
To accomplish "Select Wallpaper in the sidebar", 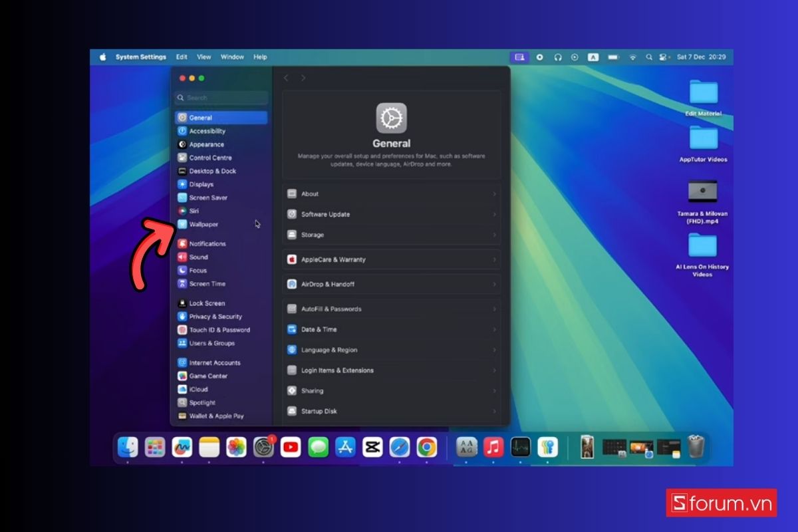I will [x=221, y=224].
